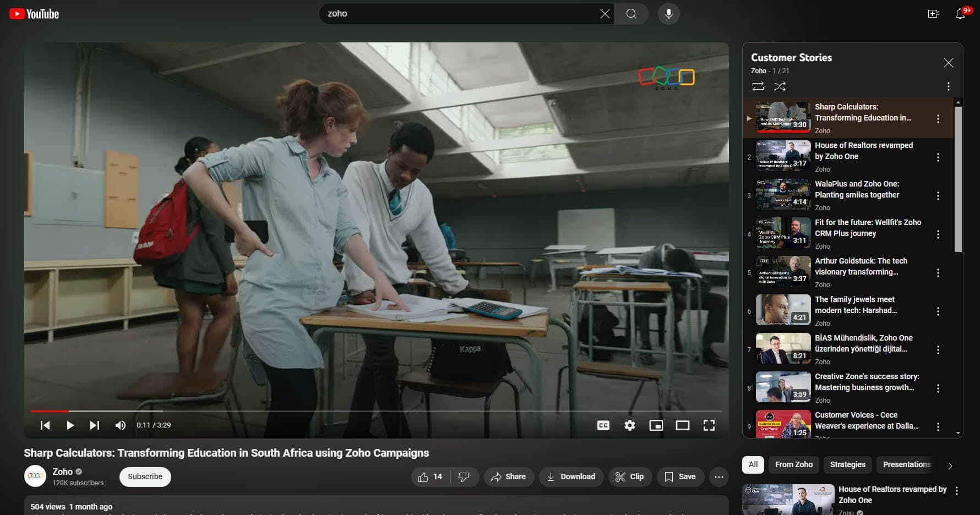Open Zoho channel name link
Screen dimensions: 980x515
pos(62,472)
